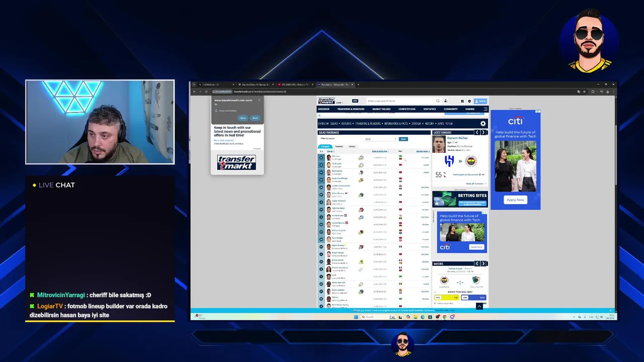Show next match with the right arrow
The height and width of the screenshot is (362, 644).
pos(484,263)
